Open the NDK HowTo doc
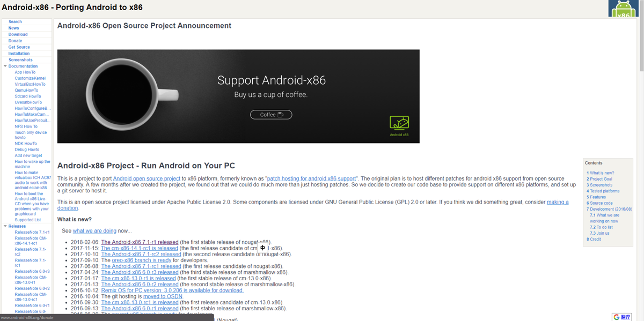Viewport: 644px width, 321px height. click(26, 144)
